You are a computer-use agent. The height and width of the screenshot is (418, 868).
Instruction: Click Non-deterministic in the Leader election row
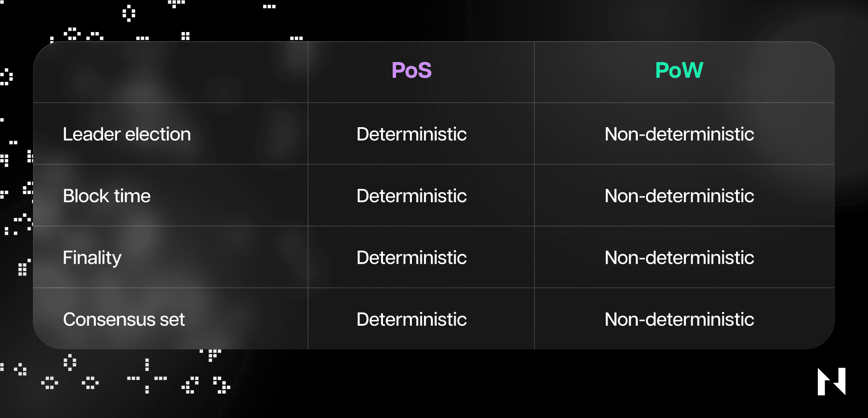[x=679, y=134]
